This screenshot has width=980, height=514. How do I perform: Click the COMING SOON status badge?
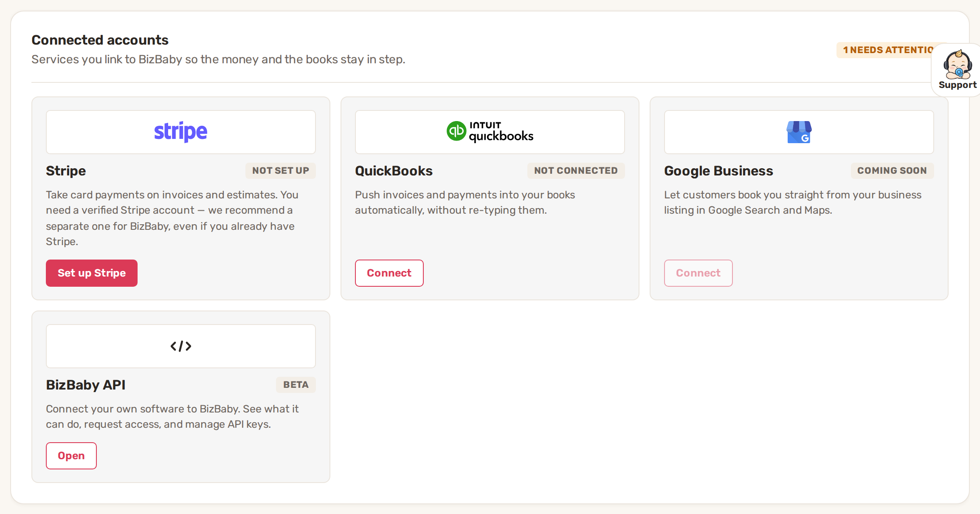[892, 171]
